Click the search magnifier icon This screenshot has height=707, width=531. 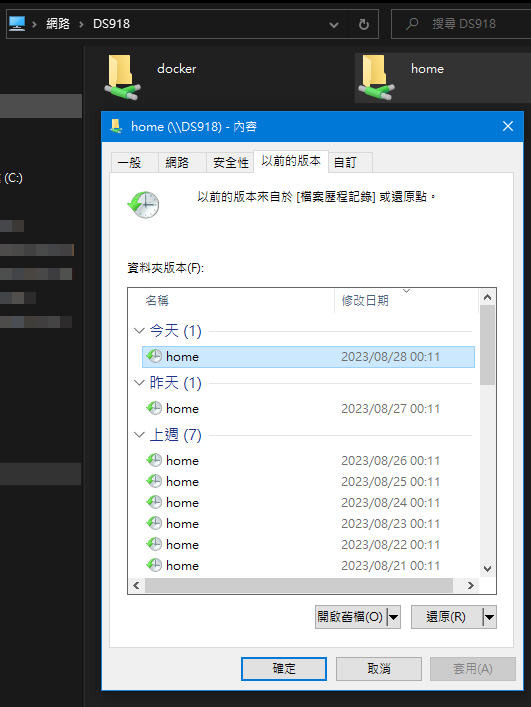(412, 23)
